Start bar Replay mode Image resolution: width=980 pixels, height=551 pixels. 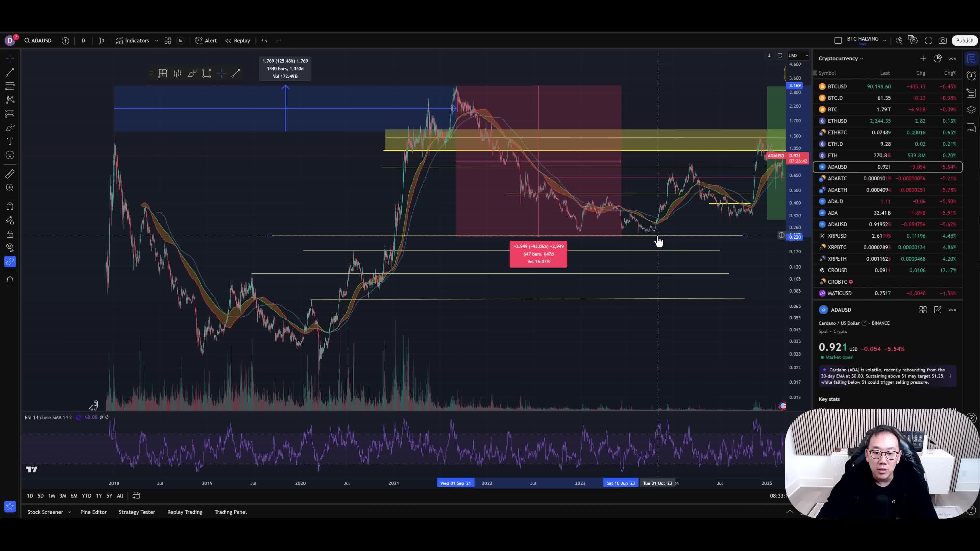point(238,40)
